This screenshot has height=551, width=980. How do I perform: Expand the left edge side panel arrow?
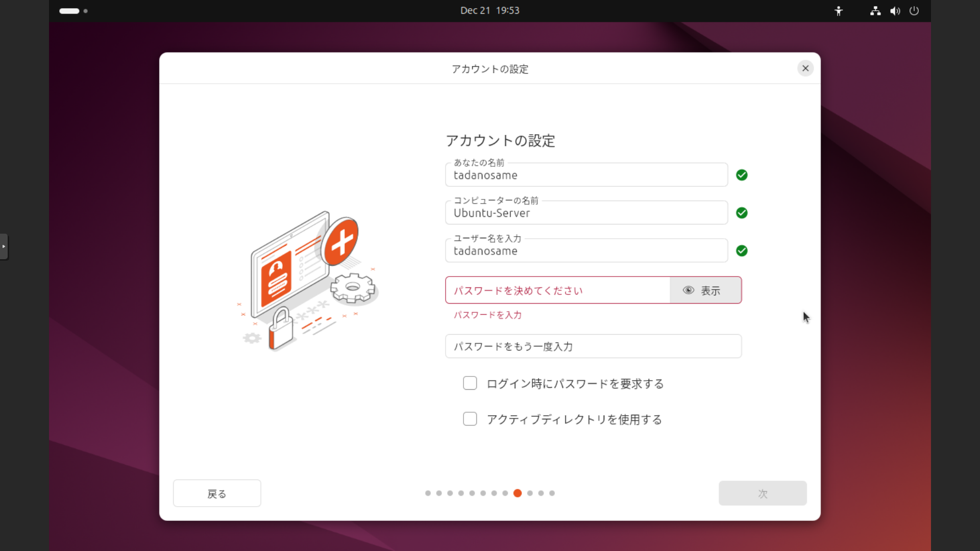[x=4, y=246]
